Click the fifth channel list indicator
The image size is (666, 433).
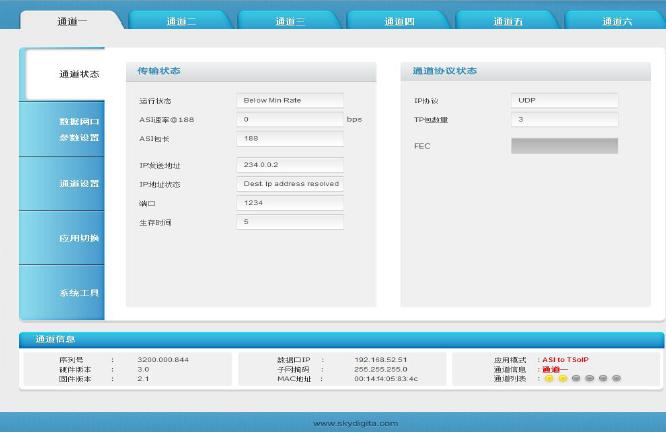[603, 378]
